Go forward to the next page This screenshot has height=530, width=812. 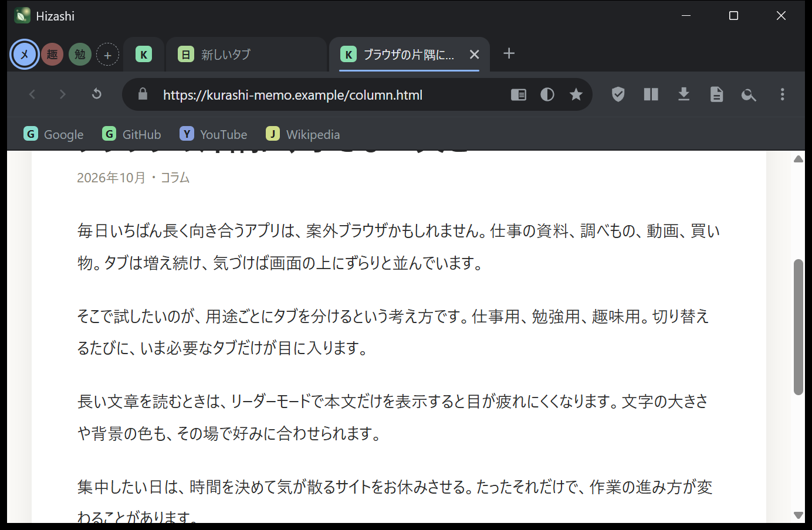(63, 94)
